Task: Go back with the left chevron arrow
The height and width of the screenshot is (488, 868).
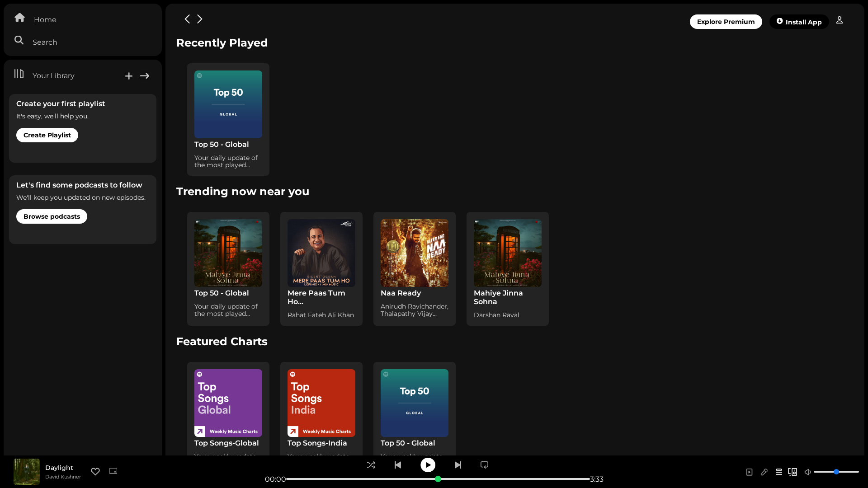Action: coord(187,19)
